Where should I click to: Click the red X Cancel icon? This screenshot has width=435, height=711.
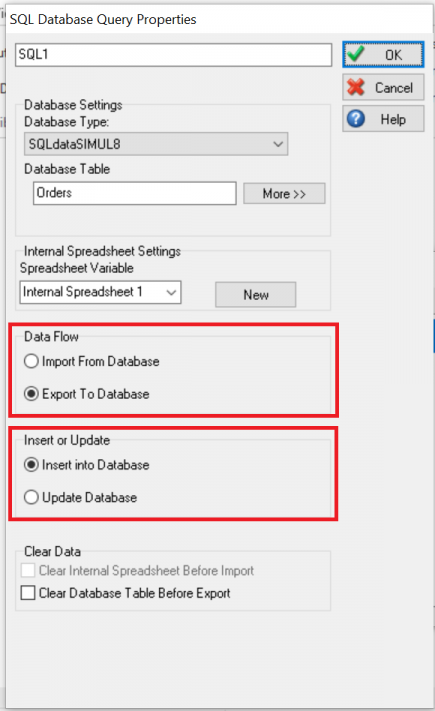pyautogui.click(x=356, y=87)
